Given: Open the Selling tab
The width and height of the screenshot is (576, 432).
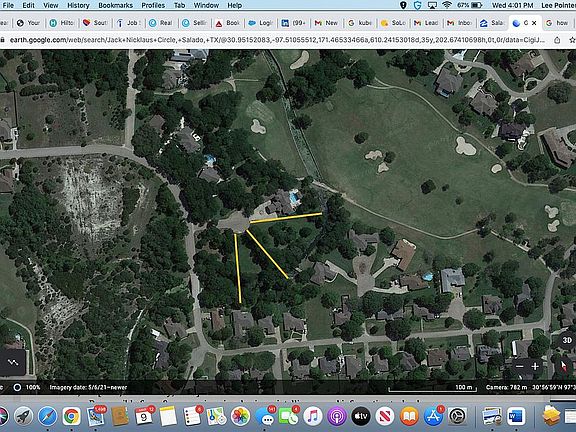Looking at the screenshot, I should (x=195, y=23).
